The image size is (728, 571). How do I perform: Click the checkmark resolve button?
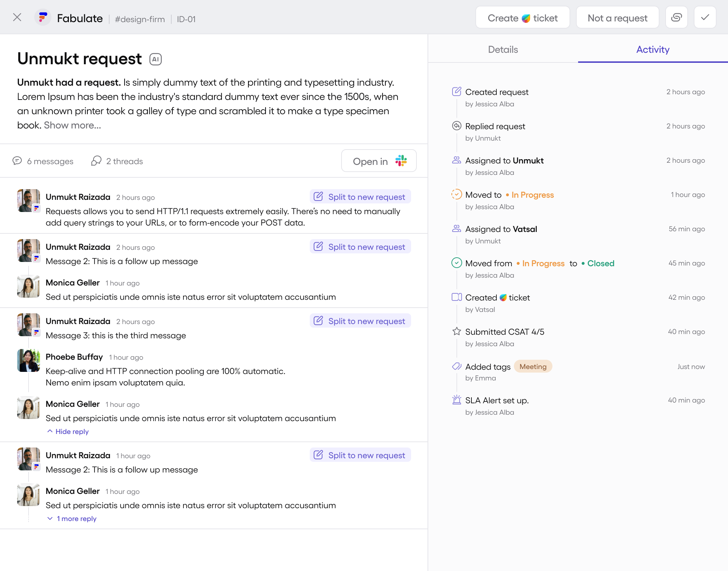[x=705, y=17]
